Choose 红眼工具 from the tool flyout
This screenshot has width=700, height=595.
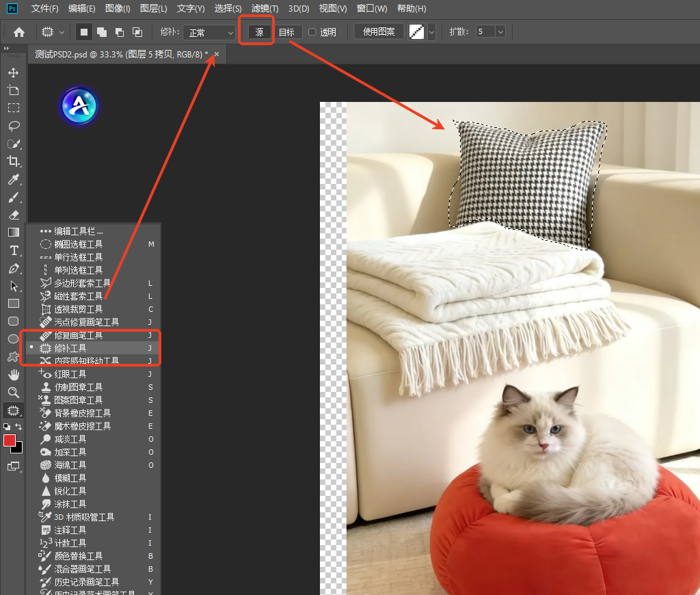tap(70, 374)
